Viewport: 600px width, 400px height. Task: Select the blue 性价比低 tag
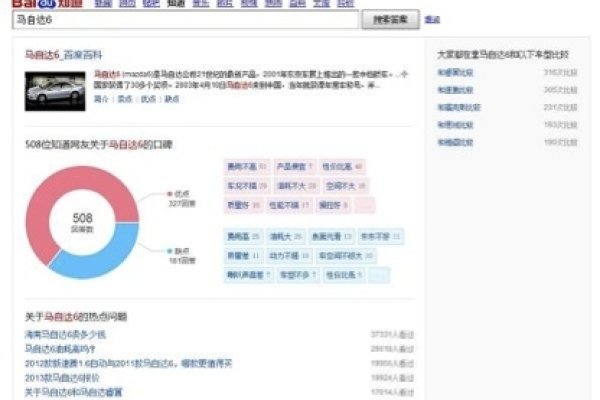(344, 275)
